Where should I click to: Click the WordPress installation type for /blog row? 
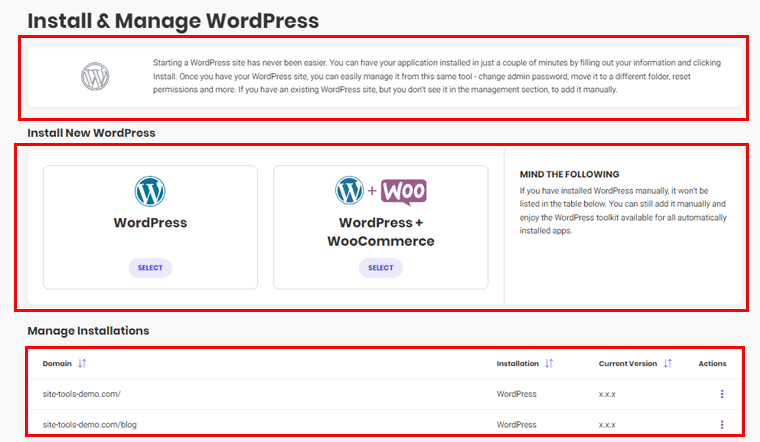[x=516, y=425]
